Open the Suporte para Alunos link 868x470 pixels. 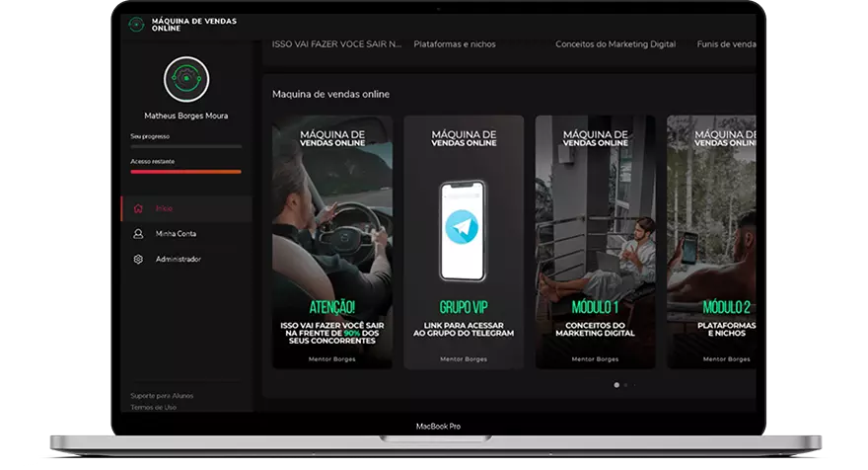coord(162,396)
